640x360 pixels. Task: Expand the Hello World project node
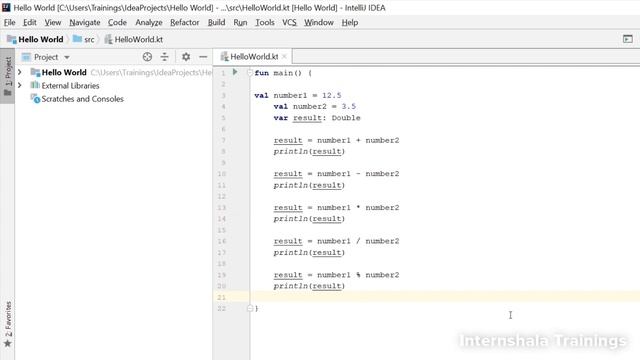20,72
